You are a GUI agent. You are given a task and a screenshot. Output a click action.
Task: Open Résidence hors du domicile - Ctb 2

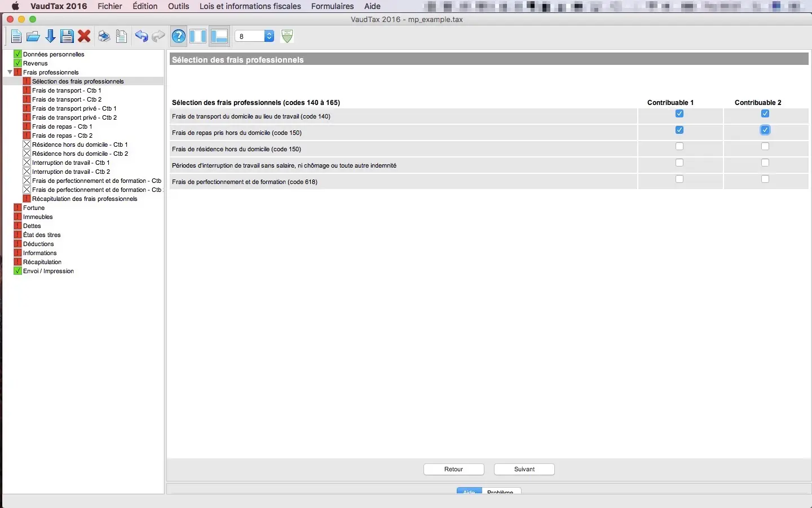click(x=80, y=154)
